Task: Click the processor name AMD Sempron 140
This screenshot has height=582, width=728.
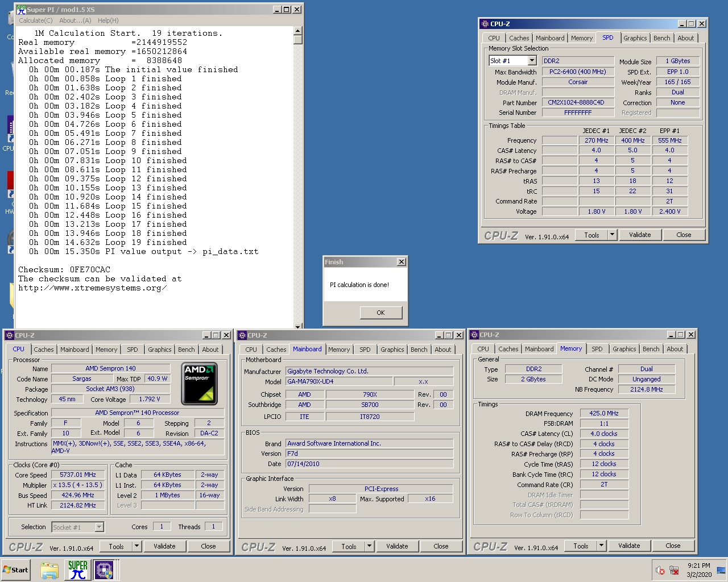Action: pyautogui.click(x=111, y=368)
